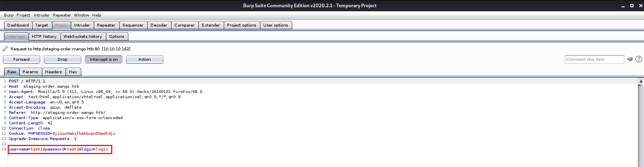Viewport: 644px width, 167px height.
Task: Click the Cookie PHPSESSID value
Action: (84, 133)
